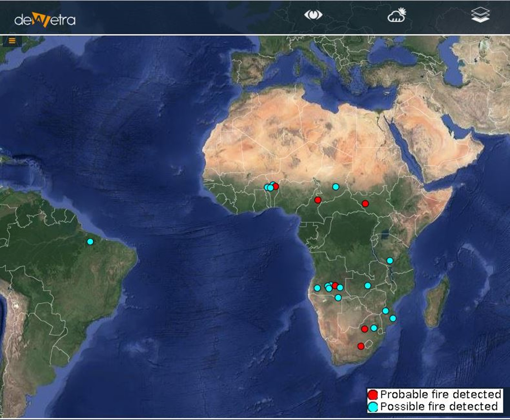Select the cyan marker in Tanzania
The height and width of the screenshot is (420, 510).
(x=390, y=261)
